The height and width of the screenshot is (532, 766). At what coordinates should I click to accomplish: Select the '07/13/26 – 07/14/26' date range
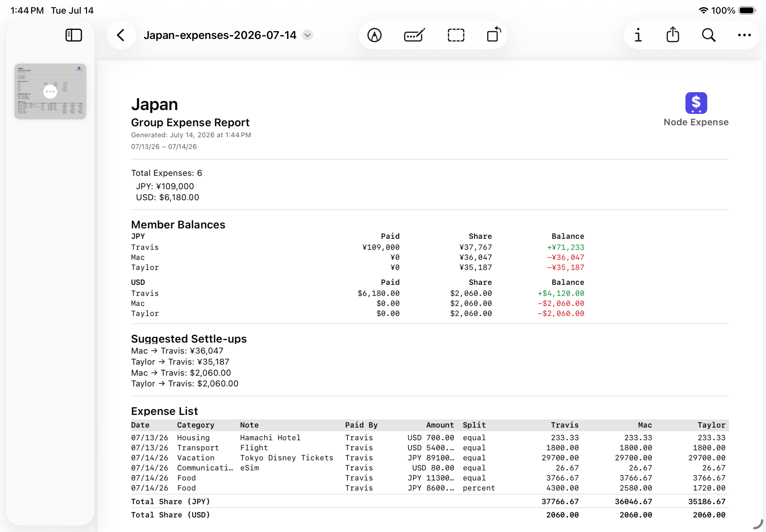(x=164, y=147)
